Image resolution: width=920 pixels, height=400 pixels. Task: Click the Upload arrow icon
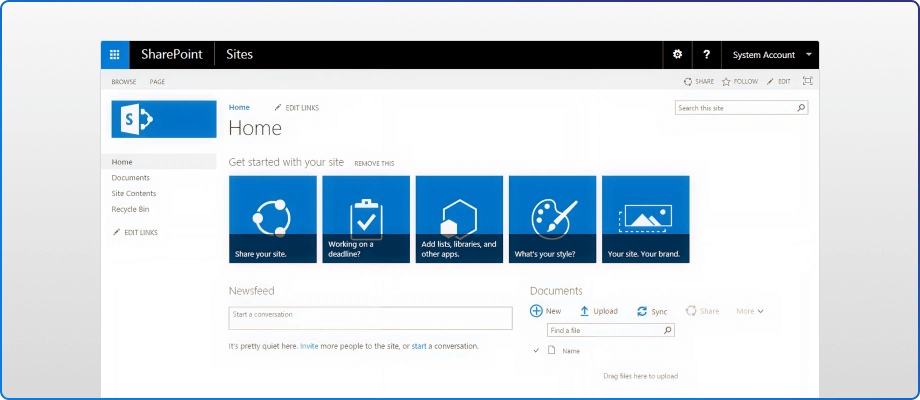pyautogui.click(x=584, y=311)
